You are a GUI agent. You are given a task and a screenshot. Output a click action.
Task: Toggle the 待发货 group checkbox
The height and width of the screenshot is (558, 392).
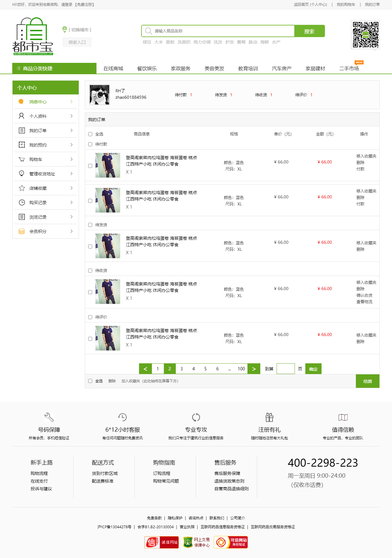[x=90, y=225]
